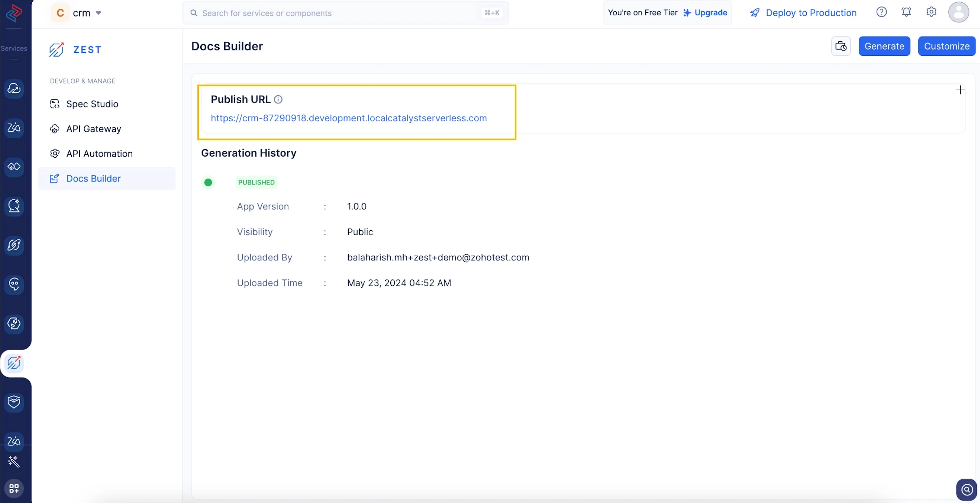
Task: Open the head-with-sparkle service icon
Action: 14,206
